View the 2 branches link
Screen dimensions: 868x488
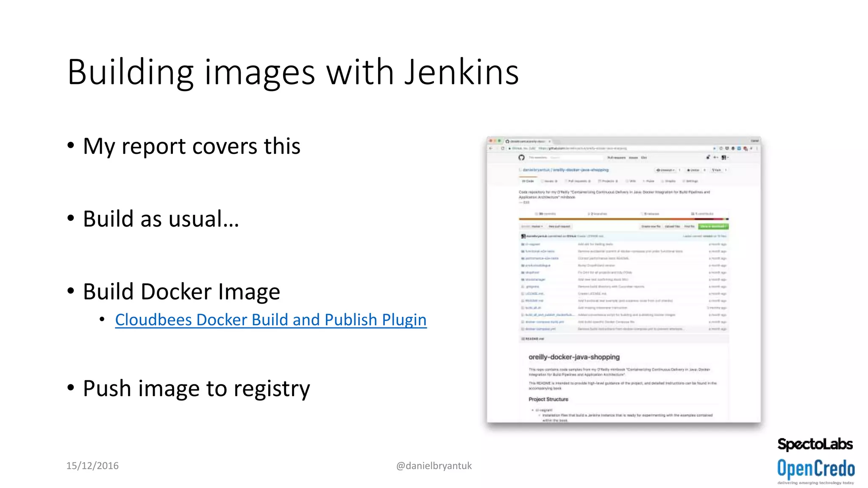tap(598, 214)
